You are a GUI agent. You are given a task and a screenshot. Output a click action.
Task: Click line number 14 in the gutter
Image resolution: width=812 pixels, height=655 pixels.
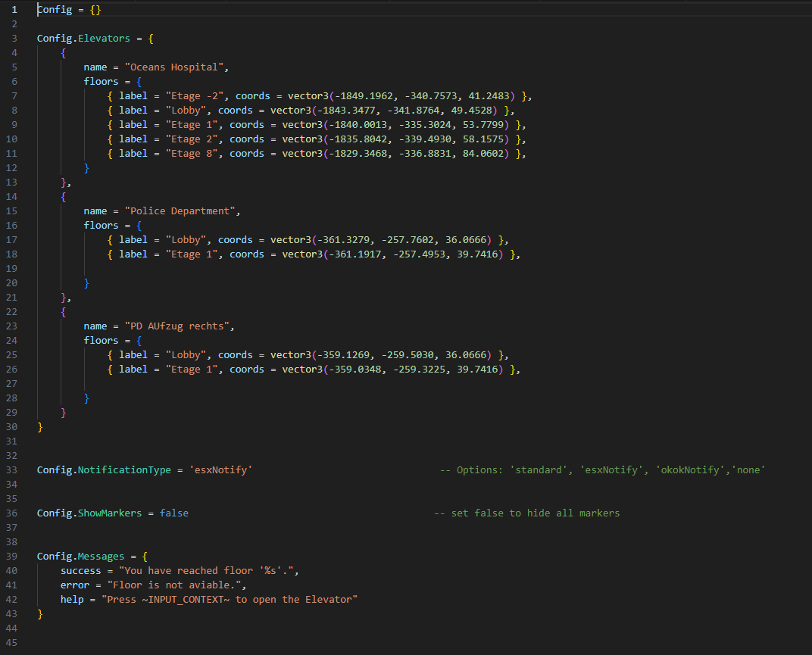pos(11,197)
